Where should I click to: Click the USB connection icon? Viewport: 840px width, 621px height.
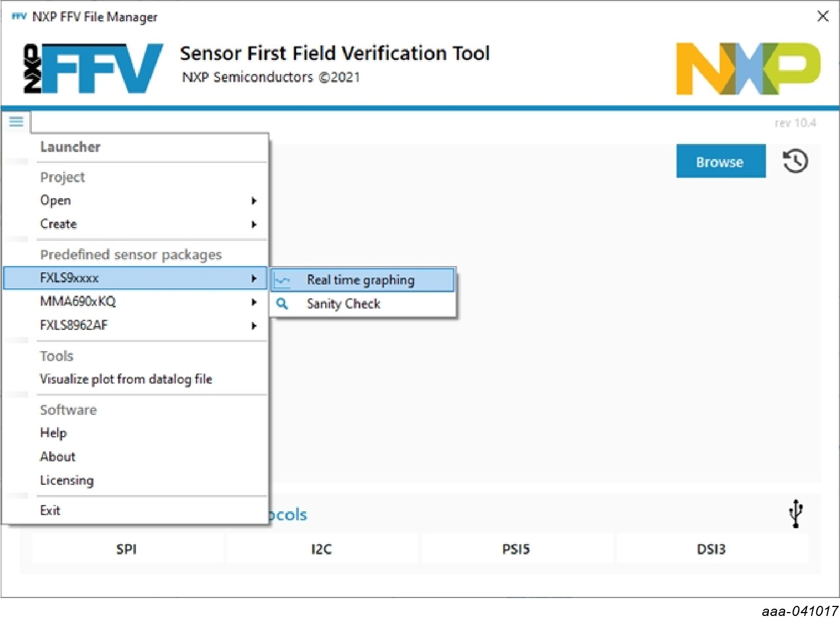click(x=795, y=513)
